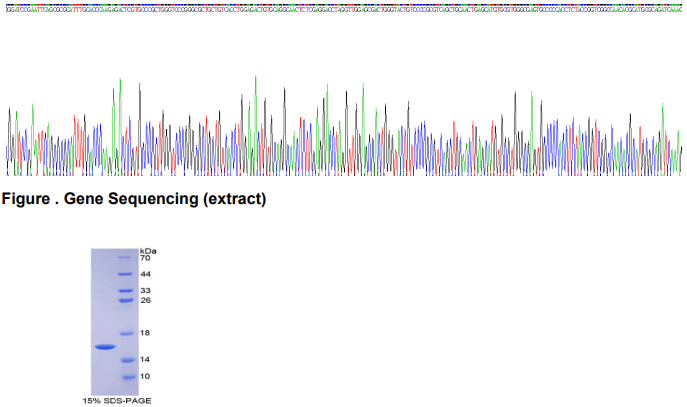Image resolution: width=687 pixels, height=407 pixels.
Task: Click the "Figure . Gene Sequencing (extract)" caption
Action: (134, 199)
